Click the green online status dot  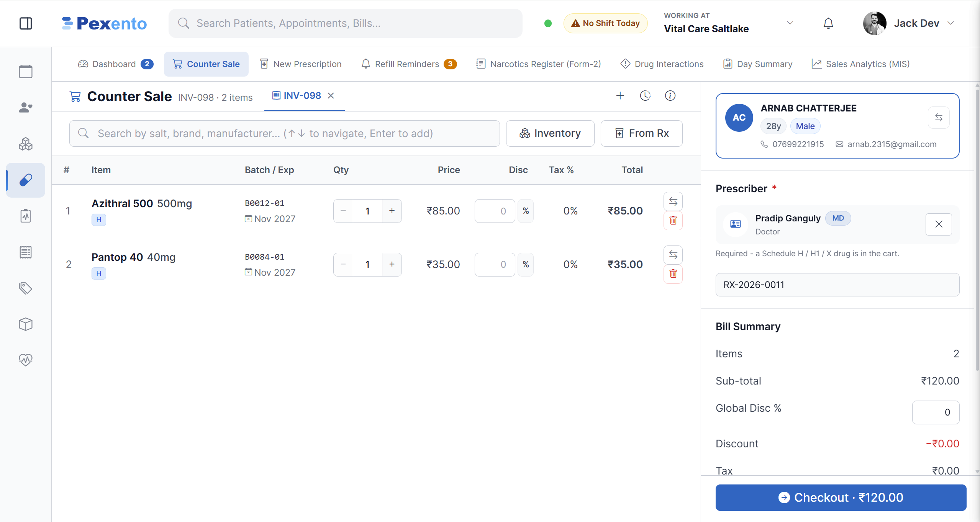coord(548,23)
